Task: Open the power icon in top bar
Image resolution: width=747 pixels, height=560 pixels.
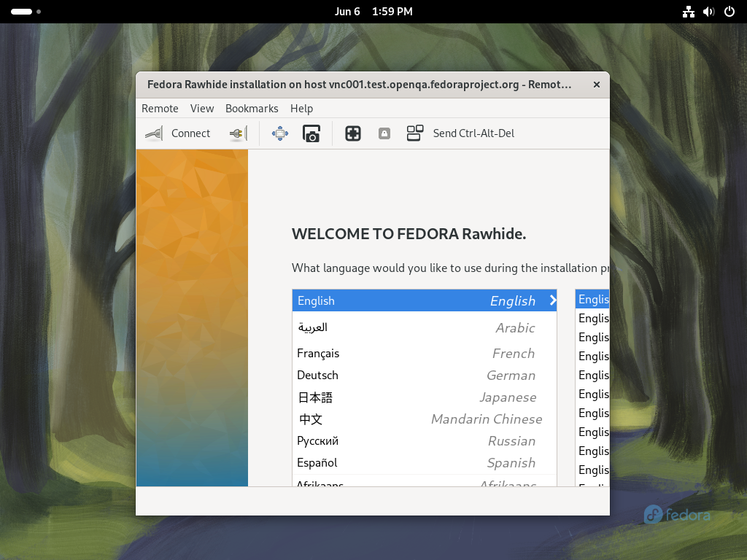Action: [729, 12]
